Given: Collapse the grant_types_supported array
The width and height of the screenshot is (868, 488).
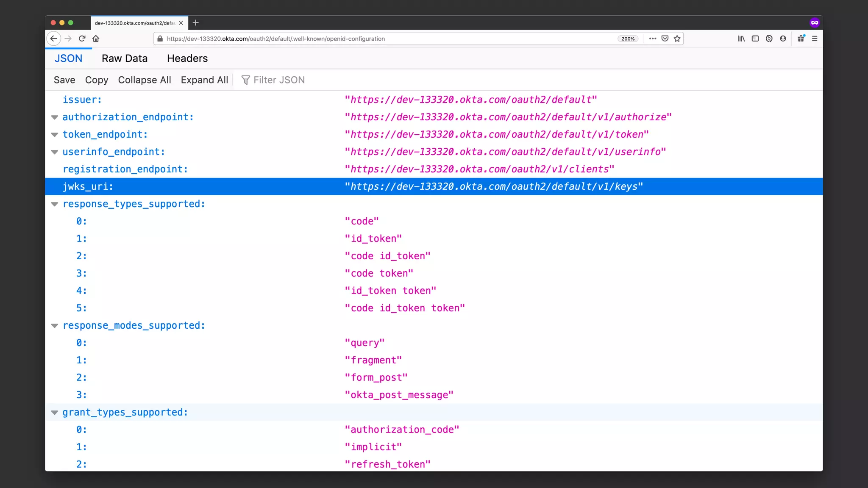Looking at the screenshot, I should pyautogui.click(x=55, y=413).
